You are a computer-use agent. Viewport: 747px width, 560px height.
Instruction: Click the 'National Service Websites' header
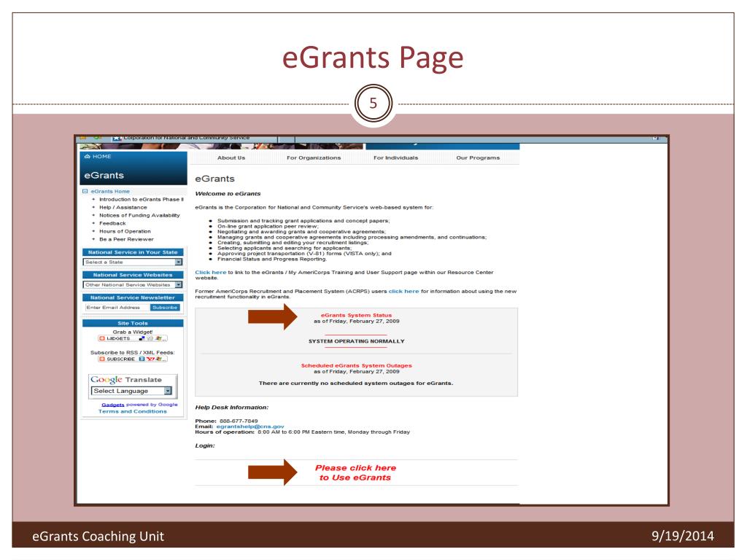133,275
